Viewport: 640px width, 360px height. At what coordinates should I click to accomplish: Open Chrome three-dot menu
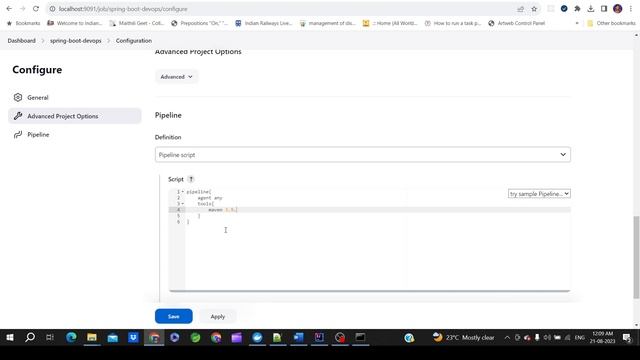tap(631, 9)
